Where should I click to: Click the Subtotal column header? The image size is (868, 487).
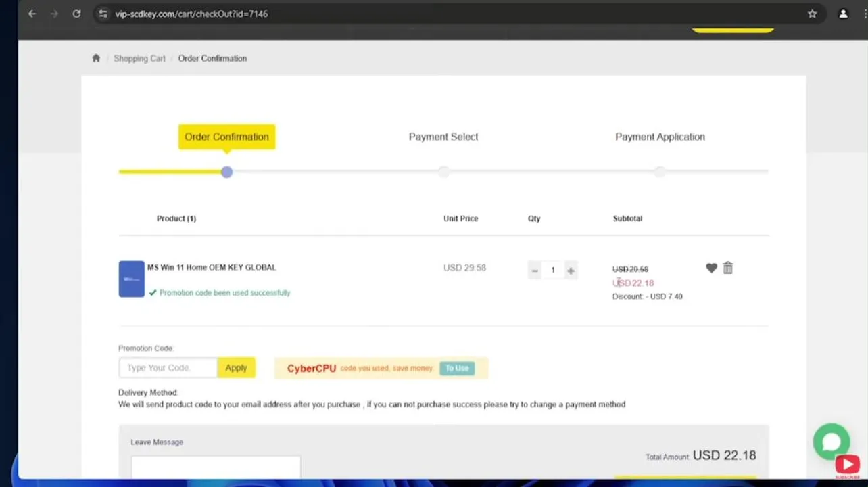(627, 218)
